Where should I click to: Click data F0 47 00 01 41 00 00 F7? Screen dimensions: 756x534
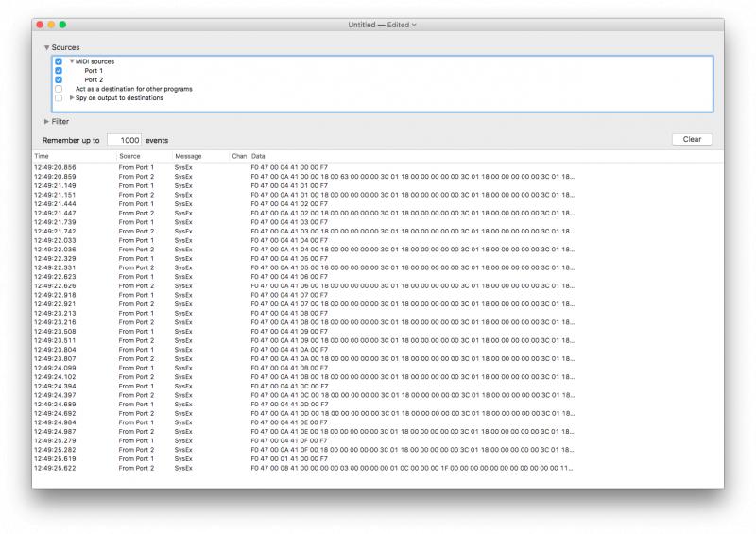[289, 458]
